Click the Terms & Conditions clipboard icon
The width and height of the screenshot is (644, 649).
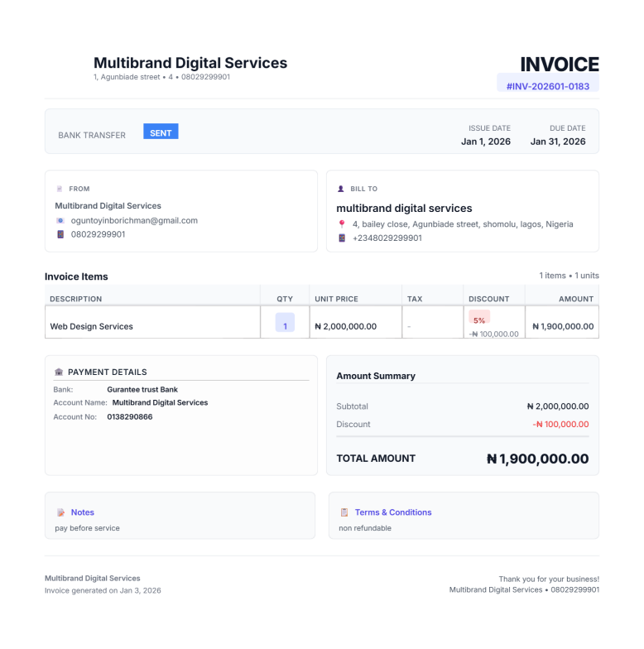(x=344, y=512)
